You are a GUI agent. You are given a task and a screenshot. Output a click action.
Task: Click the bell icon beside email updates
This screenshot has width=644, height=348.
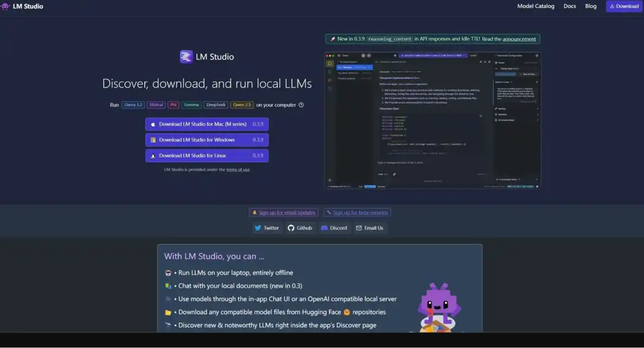pos(254,213)
